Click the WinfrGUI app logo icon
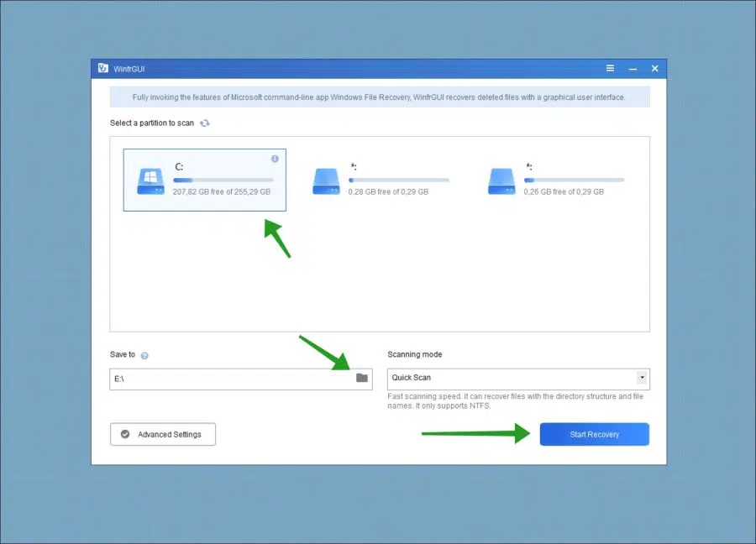The height and width of the screenshot is (544, 756). [102, 68]
